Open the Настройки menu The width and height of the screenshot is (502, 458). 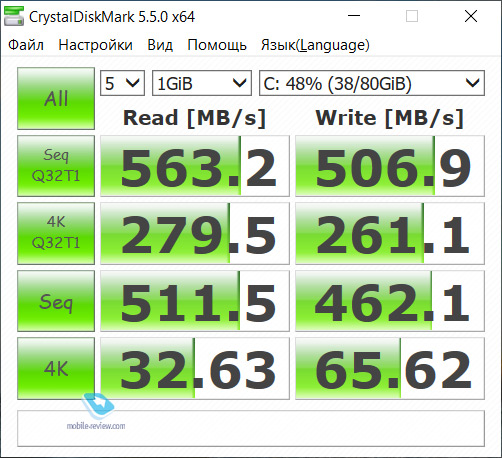tap(95, 45)
